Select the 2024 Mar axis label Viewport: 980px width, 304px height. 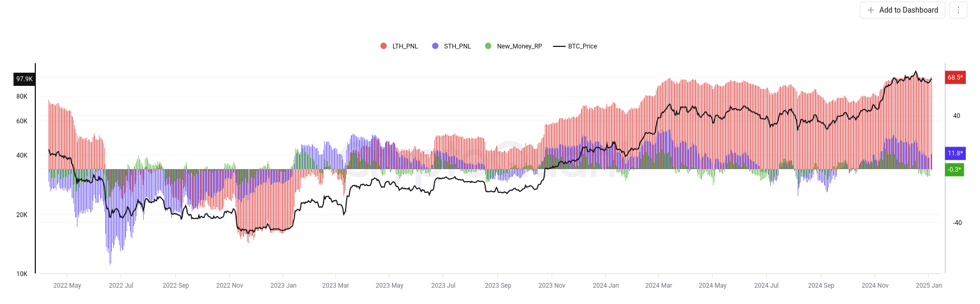[659, 285]
